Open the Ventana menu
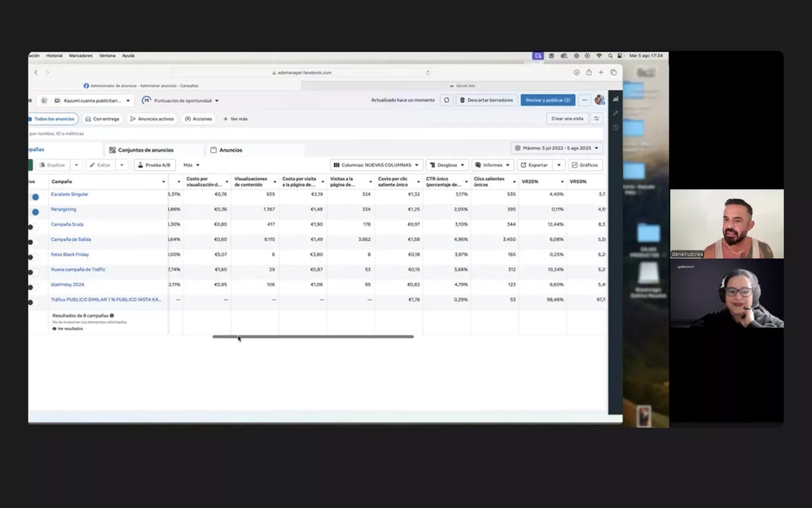This screenshot has width=812, height=508. pos(107,56)
